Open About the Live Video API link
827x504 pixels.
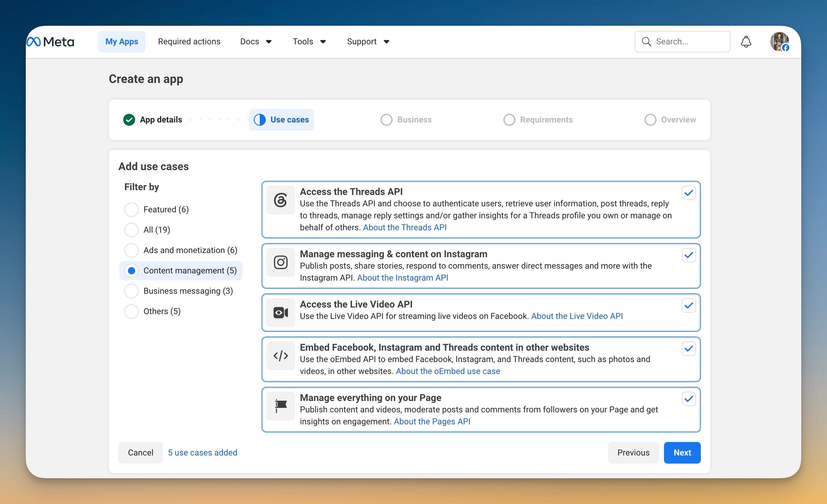click(577, 316)
